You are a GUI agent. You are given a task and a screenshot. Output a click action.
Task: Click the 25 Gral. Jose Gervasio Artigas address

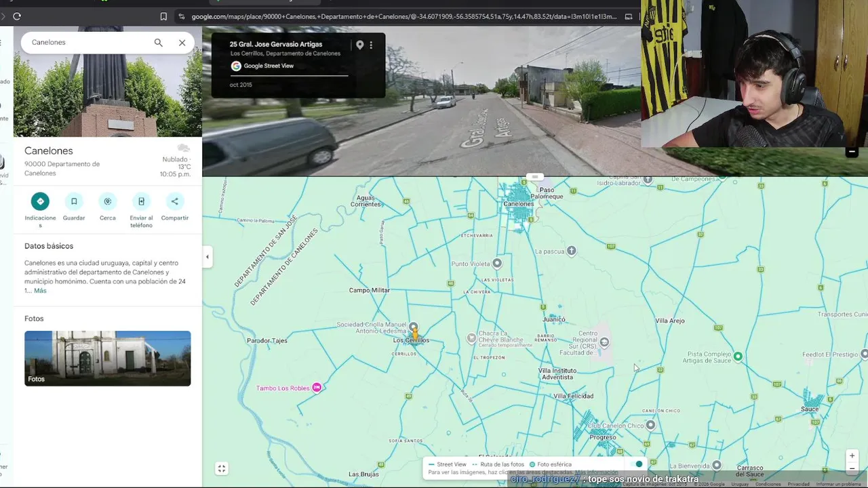click(276, 44)
